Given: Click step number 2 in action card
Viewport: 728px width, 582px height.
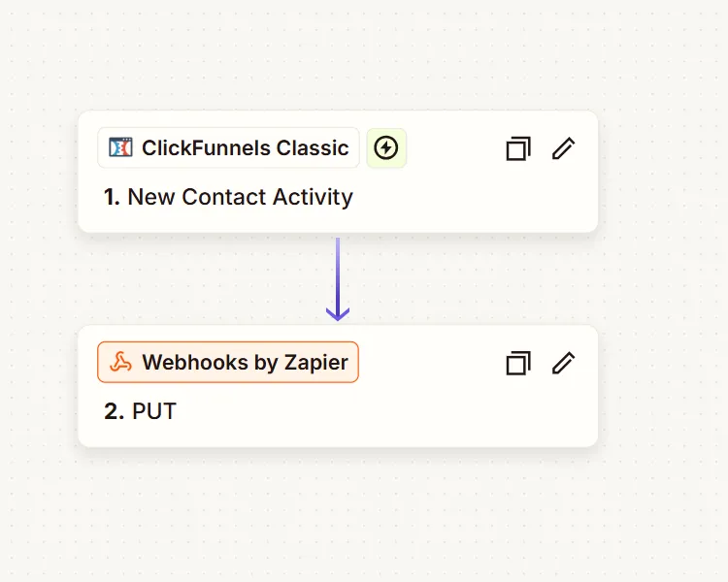Looking at the screenshot, I should (x=114, y=411).
